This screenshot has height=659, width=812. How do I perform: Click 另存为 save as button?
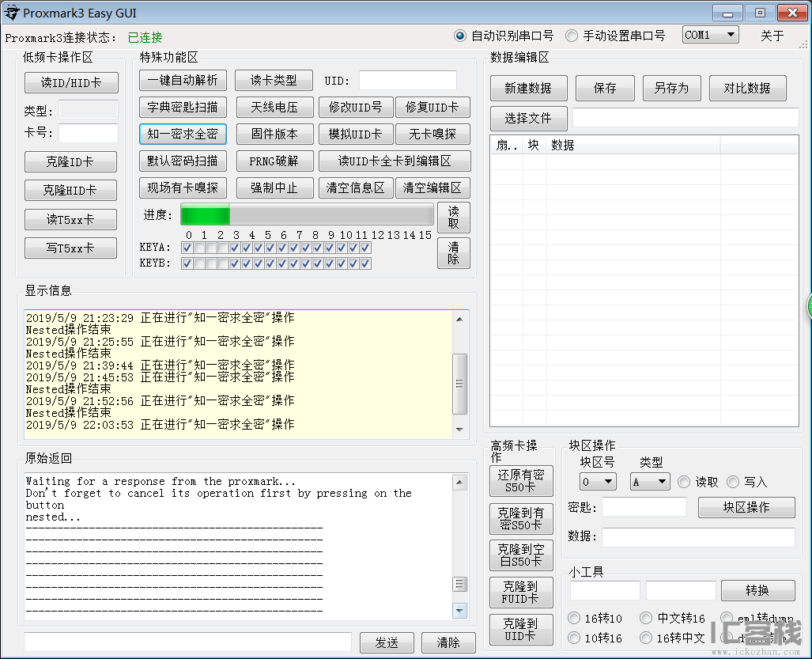point(672,88)
